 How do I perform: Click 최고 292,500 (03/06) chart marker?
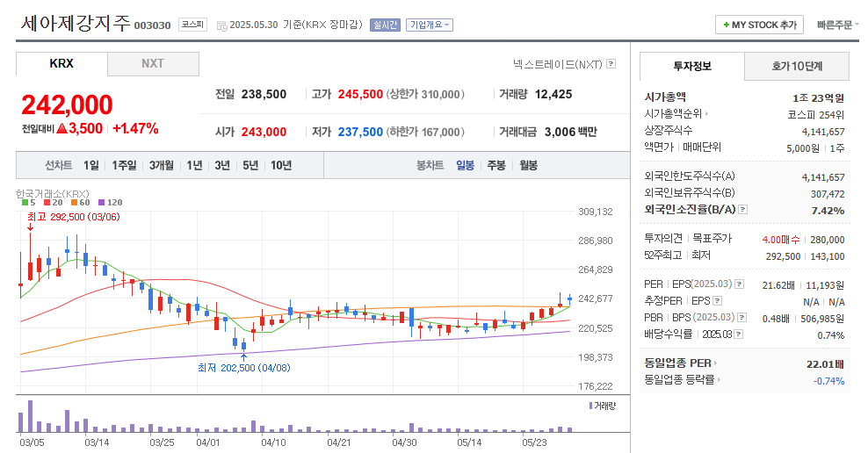pyautogui.click(x=74, y=217)
